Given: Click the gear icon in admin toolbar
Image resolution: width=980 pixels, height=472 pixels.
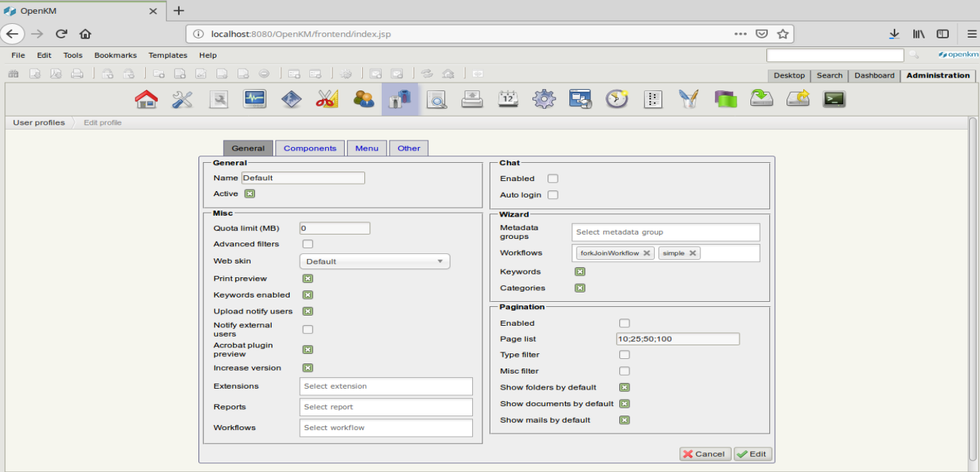Looking at the screenshot, I should tap(544, 99).
